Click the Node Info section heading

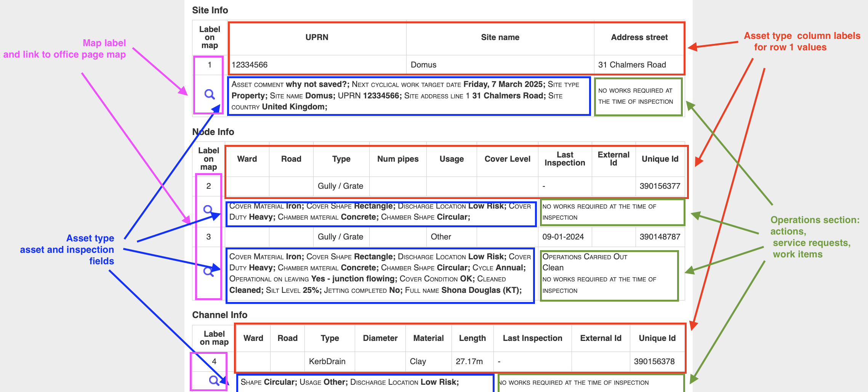point(213,132)
